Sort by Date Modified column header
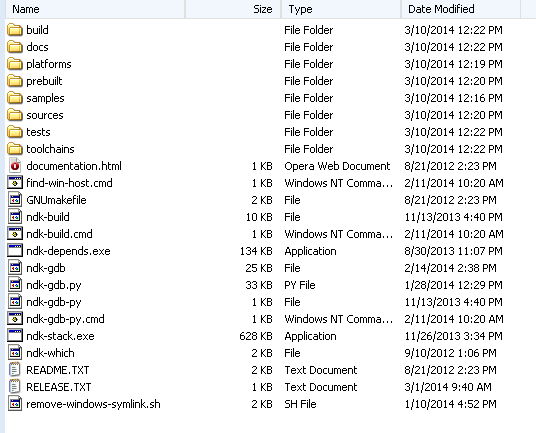 461,9
